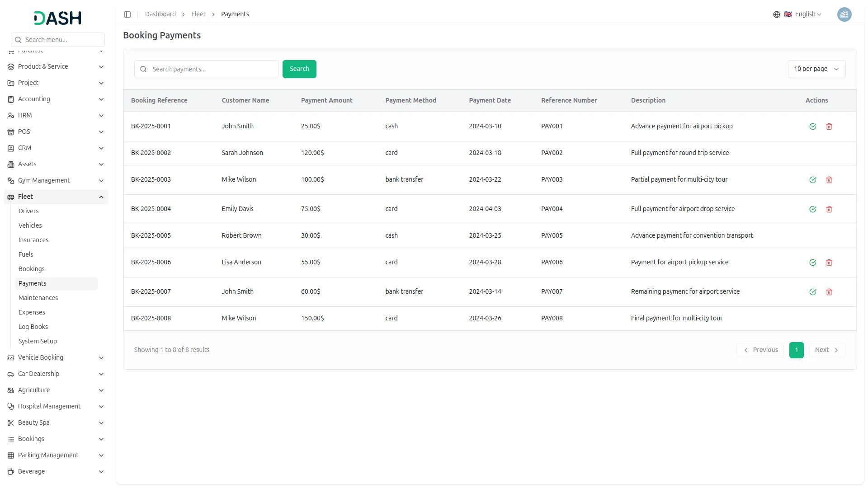Approve the PAY007 bank transfer payment
Screen dimensions: 868x488
(x=812, y=292)
